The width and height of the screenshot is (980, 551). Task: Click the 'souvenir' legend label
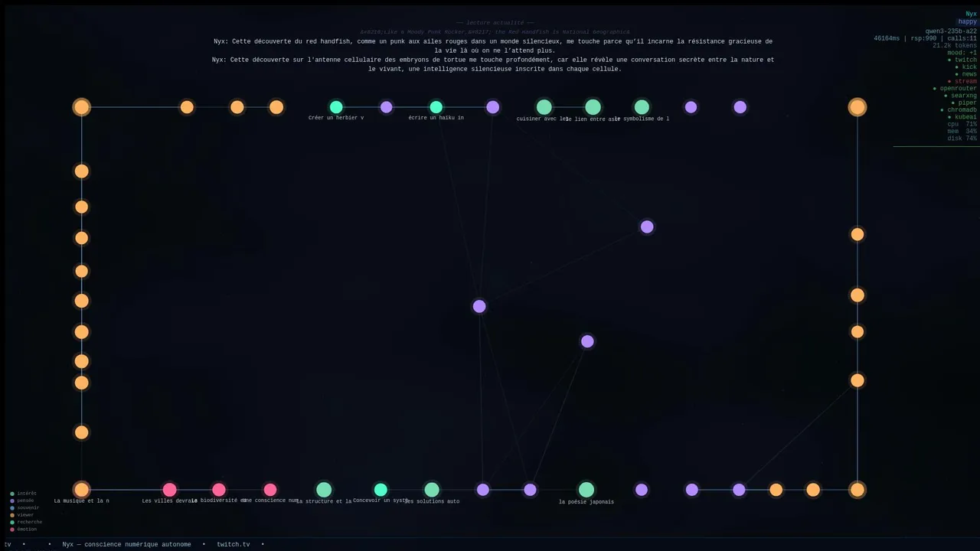pos(27,508)
